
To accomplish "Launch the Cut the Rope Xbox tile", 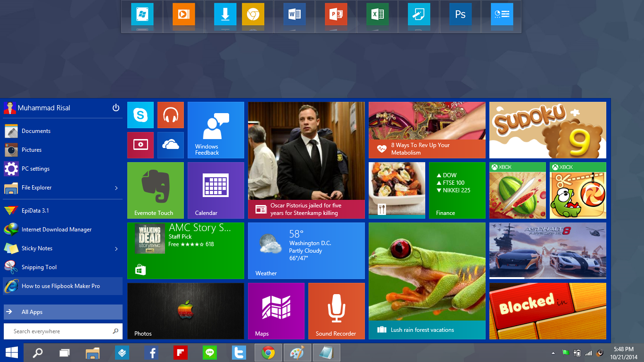I will coord(578,190).
